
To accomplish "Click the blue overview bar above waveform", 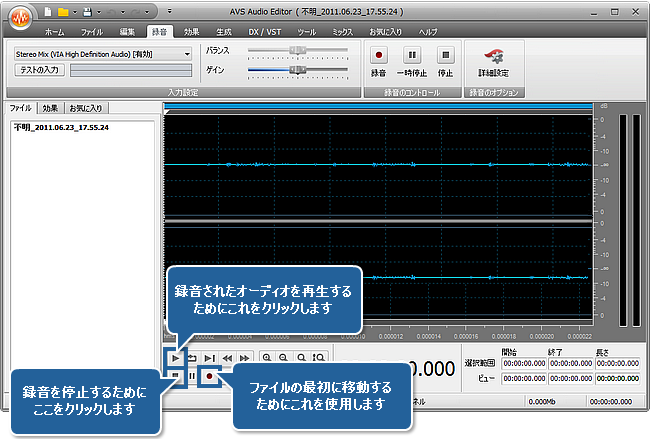I will (x=378, y=107).
